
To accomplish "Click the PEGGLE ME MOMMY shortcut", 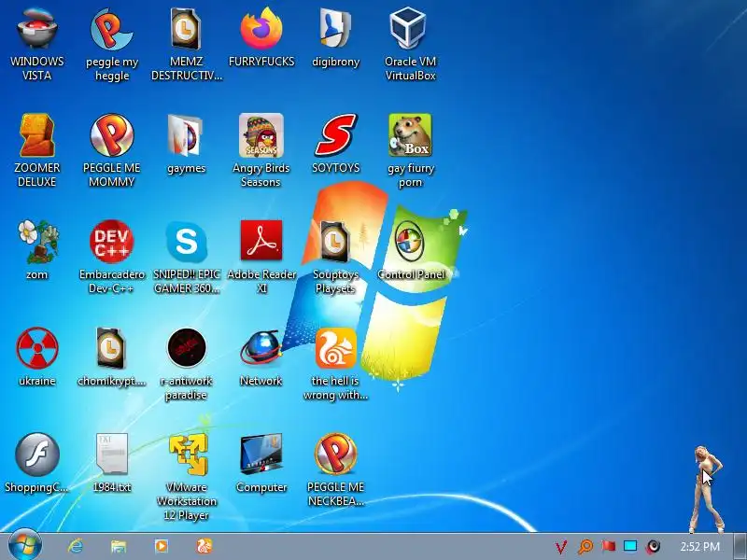I will click(x=111, y=136).
